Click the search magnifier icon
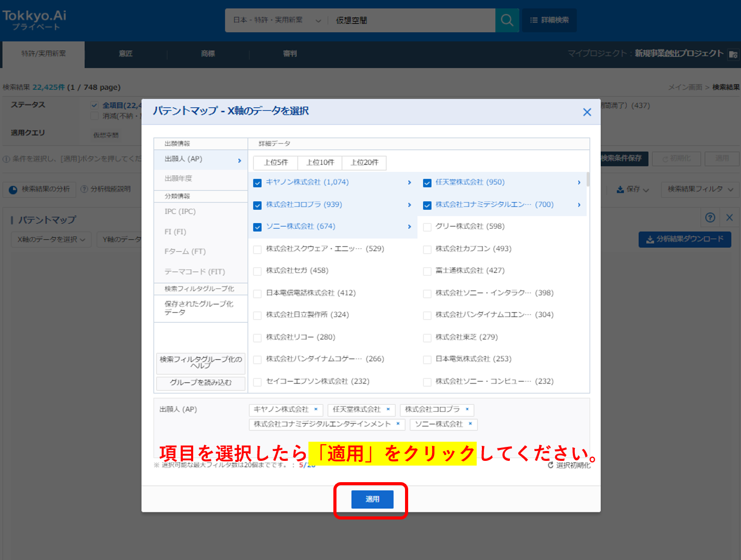This screenshot has height=560, width=741. [x=507, y=20]
